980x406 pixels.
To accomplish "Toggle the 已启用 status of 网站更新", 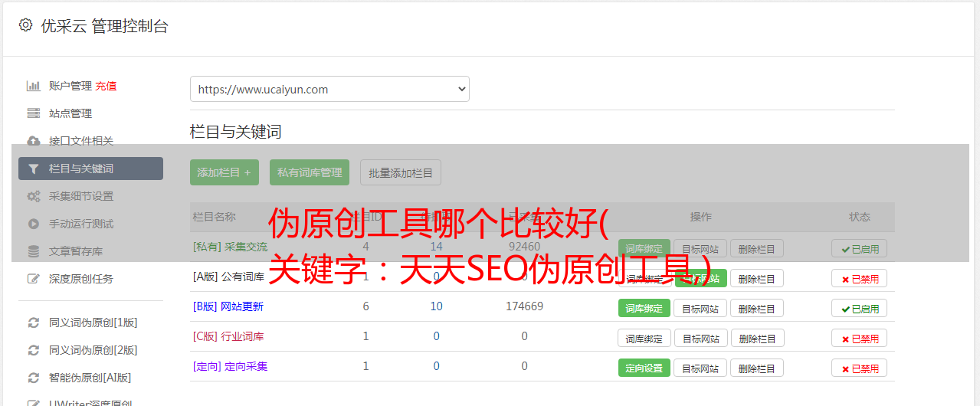I will coord(860,308).
